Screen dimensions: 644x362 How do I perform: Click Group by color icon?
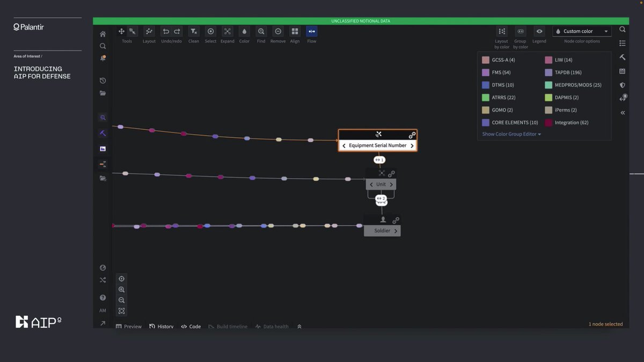pyautogui.click(x=521, y=31)
